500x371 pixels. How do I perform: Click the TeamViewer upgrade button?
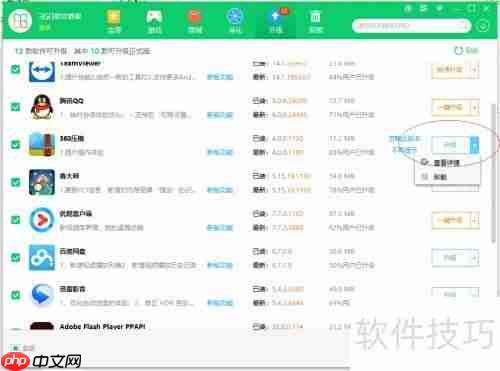tap(450, 70)
